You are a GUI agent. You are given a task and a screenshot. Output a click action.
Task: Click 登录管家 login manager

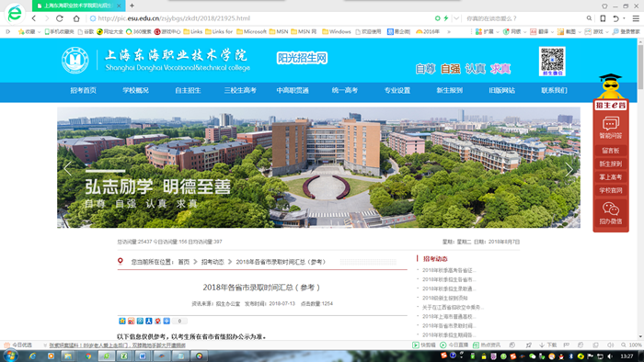[x=626, y=31]
